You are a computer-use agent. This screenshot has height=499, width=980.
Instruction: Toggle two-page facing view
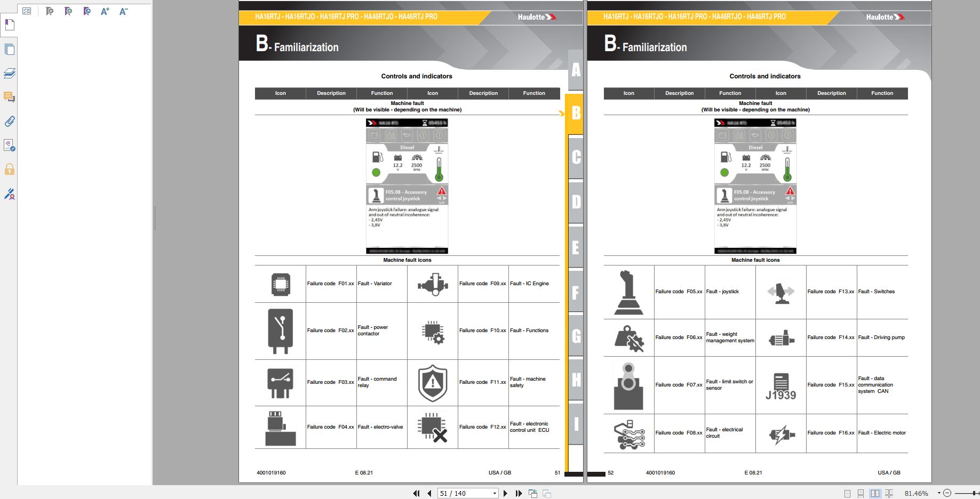[x=875, y=494]
